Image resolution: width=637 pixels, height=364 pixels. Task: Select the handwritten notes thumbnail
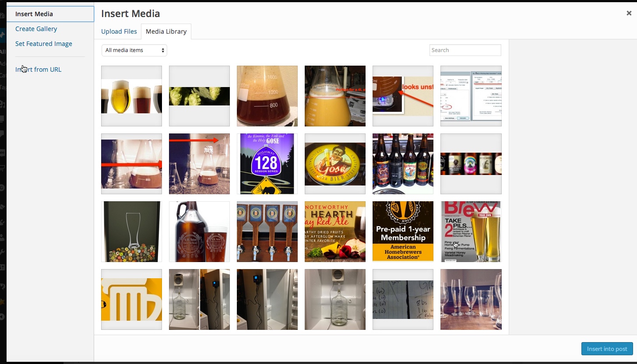[x=403, y=299]
